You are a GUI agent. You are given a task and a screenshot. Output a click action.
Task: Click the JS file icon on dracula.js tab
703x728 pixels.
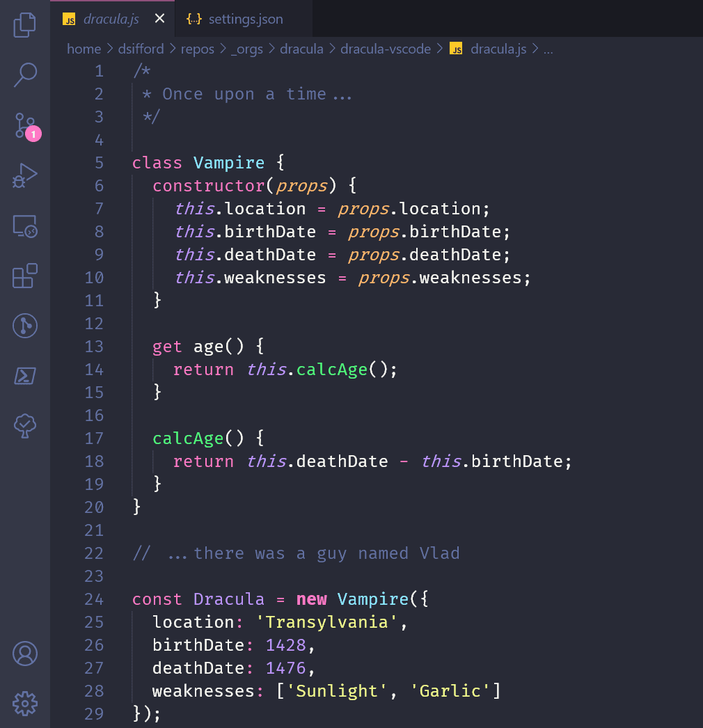pyautogui.click(x=69, y=19)
